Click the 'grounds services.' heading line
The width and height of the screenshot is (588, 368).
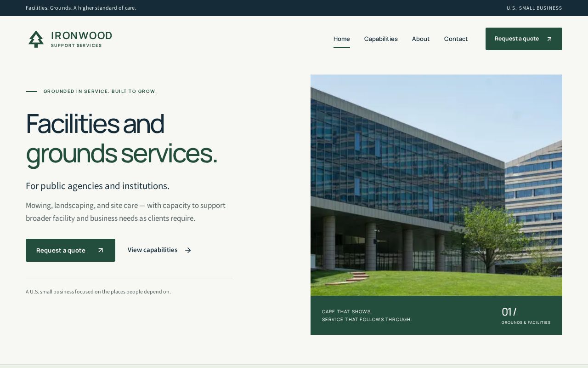[121, 153]
